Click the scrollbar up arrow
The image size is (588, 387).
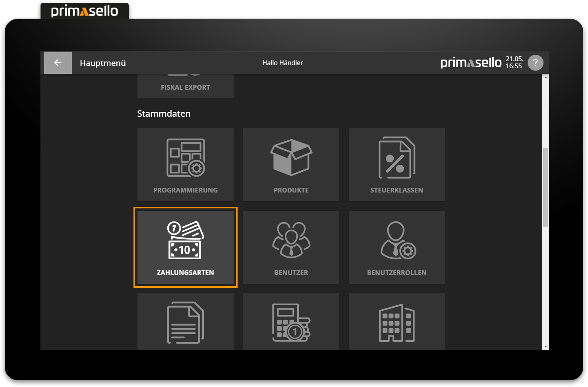(x=545, y=77)
